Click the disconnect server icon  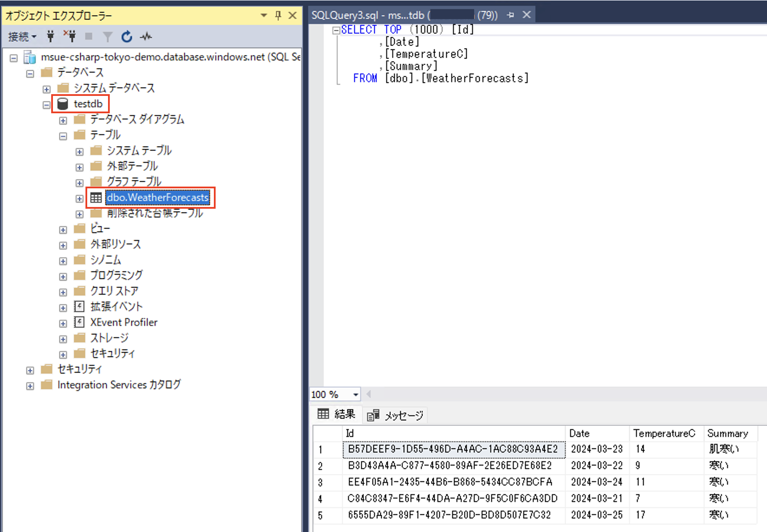click(x=70, y=36)
